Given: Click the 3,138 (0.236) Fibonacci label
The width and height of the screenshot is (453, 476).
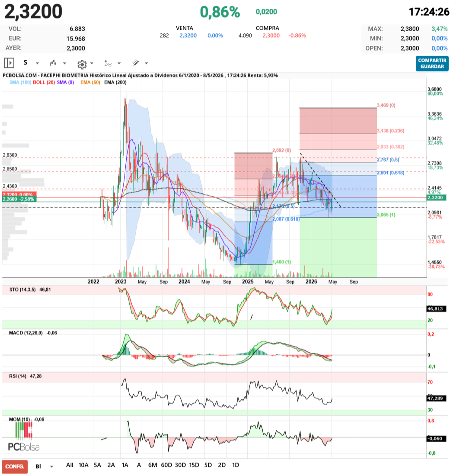Looking at the screenshot, I should [x=390, y=131].
